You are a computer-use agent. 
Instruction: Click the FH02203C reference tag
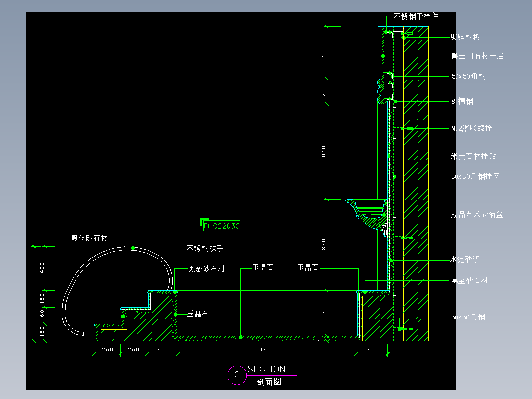pyautogui.click(x=222, y=226)
